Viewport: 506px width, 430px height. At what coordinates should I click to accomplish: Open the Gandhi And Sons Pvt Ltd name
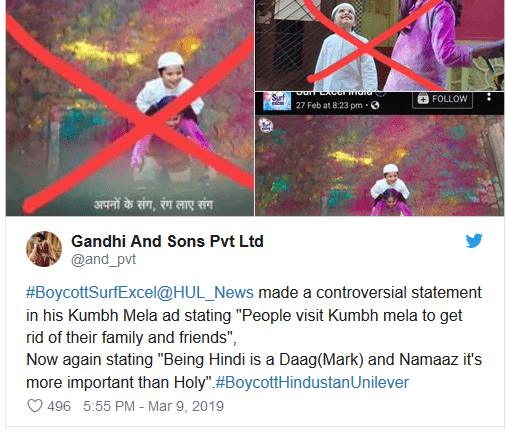click(167, 241)
